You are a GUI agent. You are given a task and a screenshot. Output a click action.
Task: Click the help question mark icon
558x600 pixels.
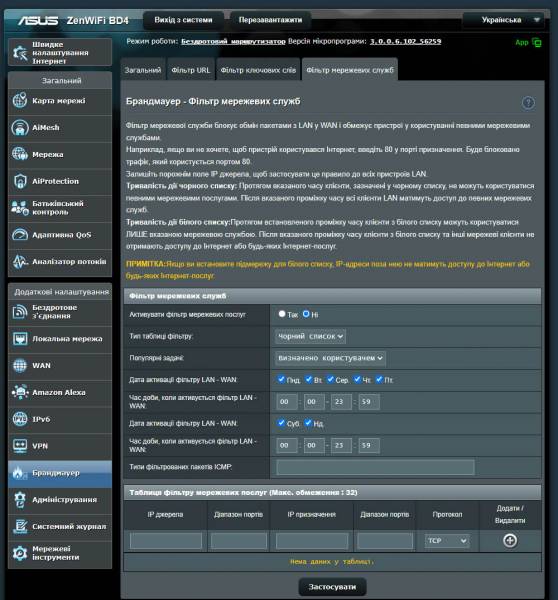[x=528, y=103]
